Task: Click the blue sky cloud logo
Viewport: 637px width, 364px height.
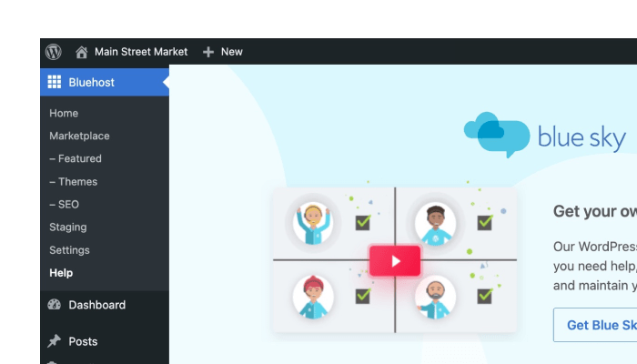Action: click(496, 136)
